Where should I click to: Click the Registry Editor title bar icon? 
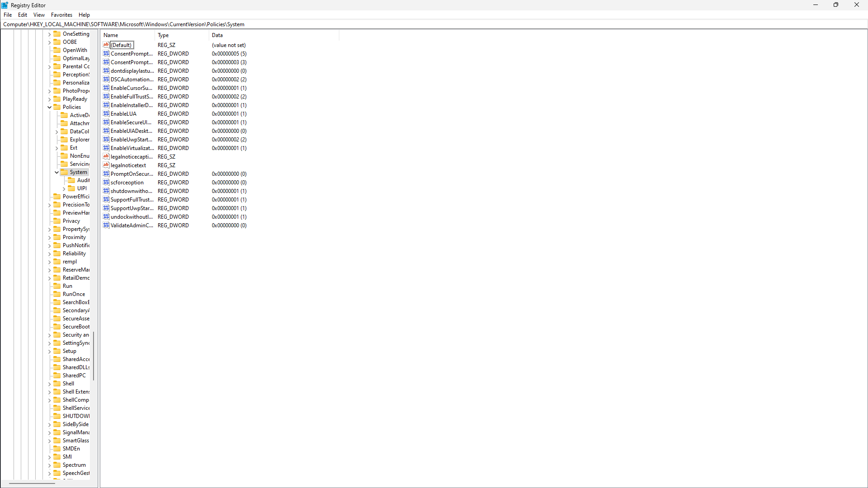[5, 5]
